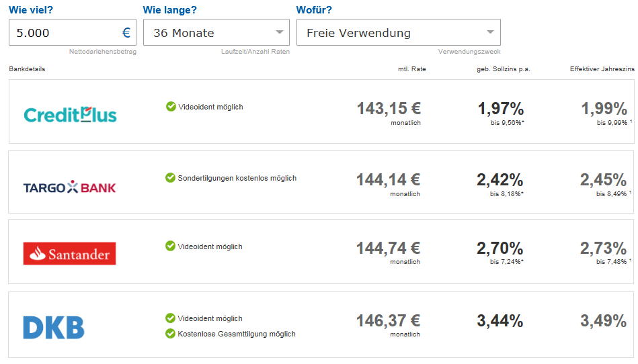Click the 2,42% Sollzins value

[x=500, y=179]
